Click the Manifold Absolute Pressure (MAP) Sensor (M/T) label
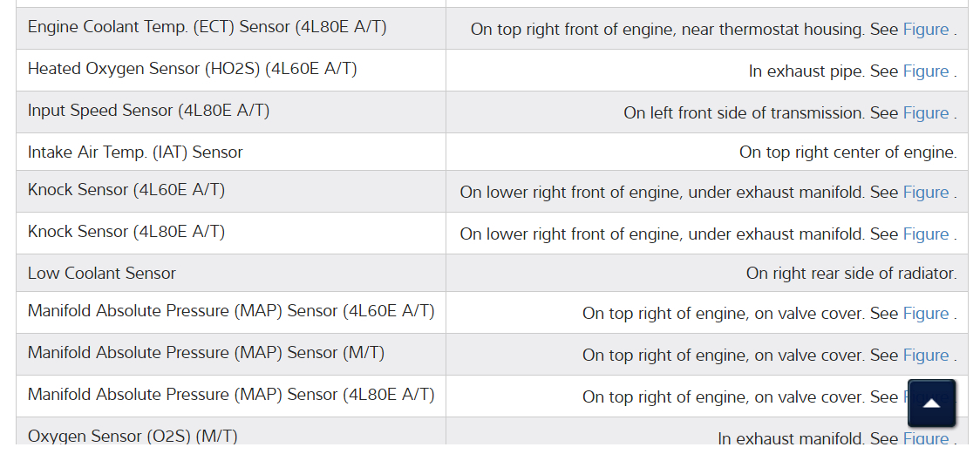Screen dimensions: 980x454 pyautogui.click(x=206, y=353)
